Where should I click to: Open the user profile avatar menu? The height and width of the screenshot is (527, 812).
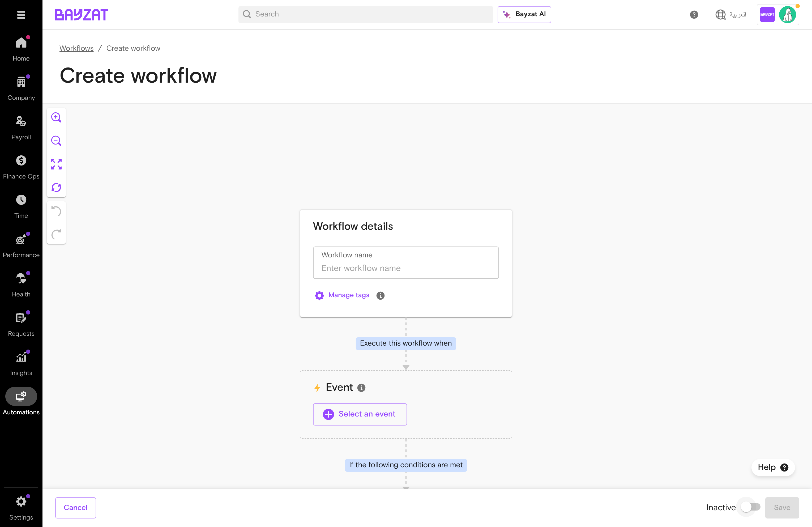787,14
